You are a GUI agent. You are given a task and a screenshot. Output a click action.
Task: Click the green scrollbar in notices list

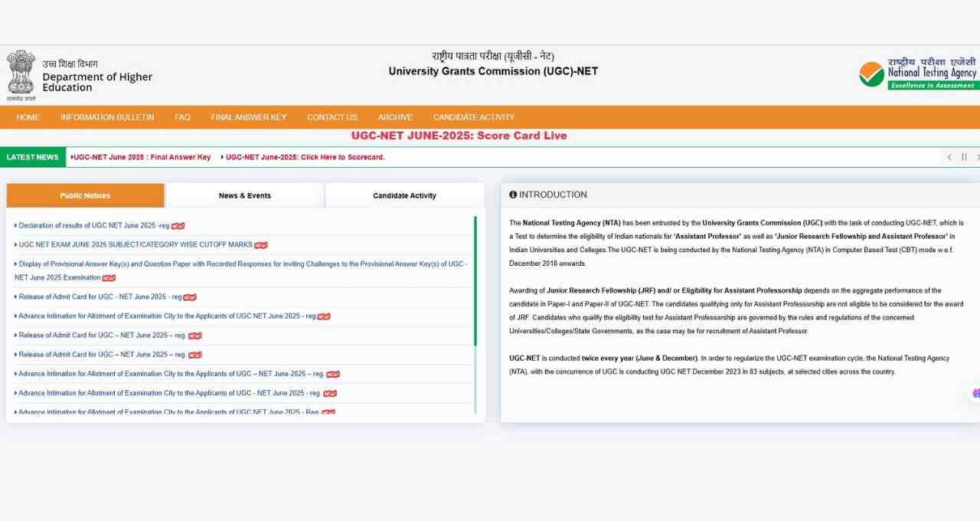(x=475, y=280)
